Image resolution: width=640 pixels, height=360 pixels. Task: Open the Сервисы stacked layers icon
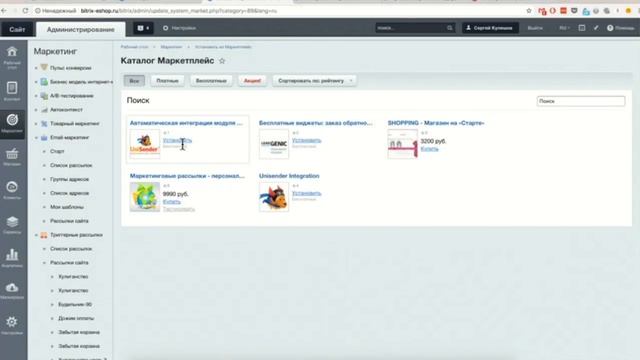coord(12,222)
